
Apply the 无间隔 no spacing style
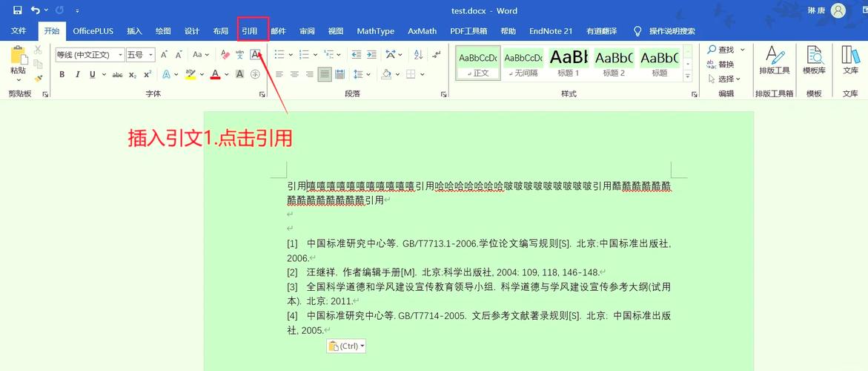523,63
